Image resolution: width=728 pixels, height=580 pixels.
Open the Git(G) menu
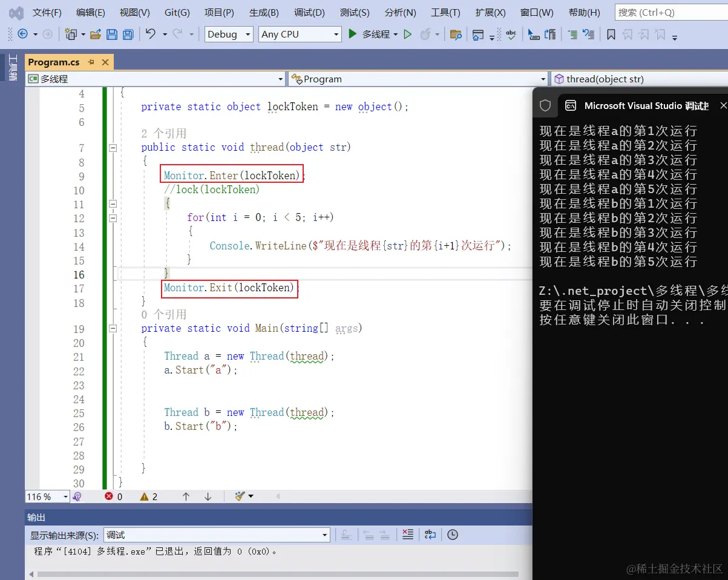(177, 13)
